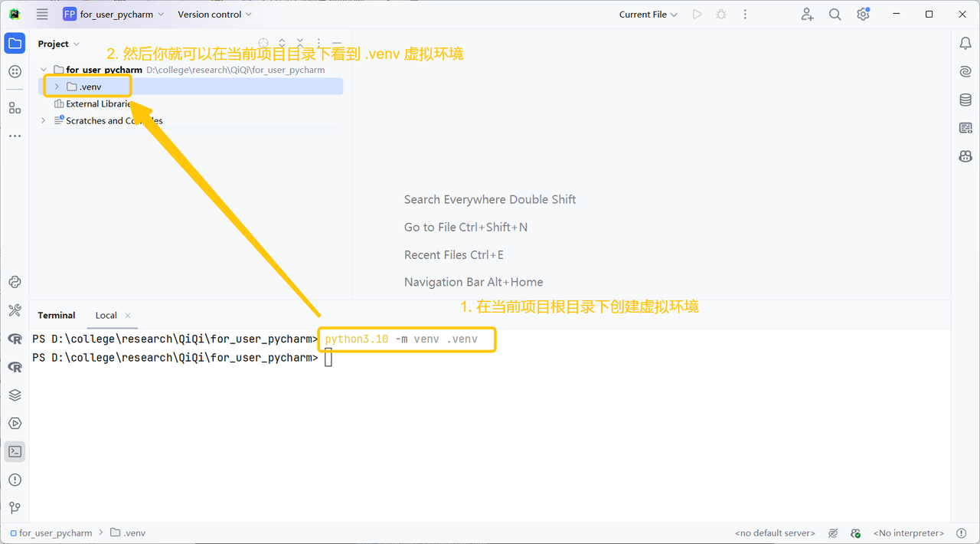Close the Local terminal tab
This screenshot has height=544, width=980.
click(128, 316)
